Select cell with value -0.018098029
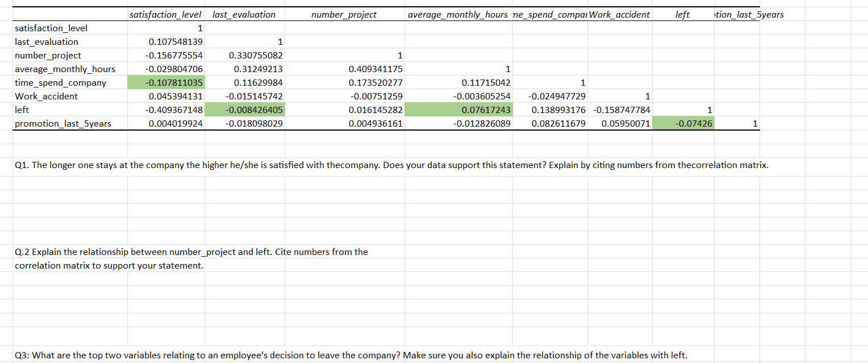This screenshot has height=364, width=868. pos(244,123)
